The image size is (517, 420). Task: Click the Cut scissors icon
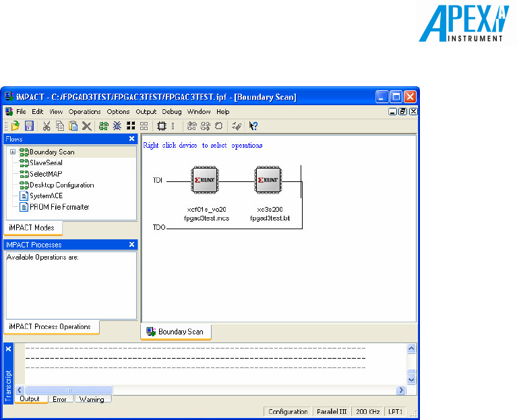(x=47, y=126)
